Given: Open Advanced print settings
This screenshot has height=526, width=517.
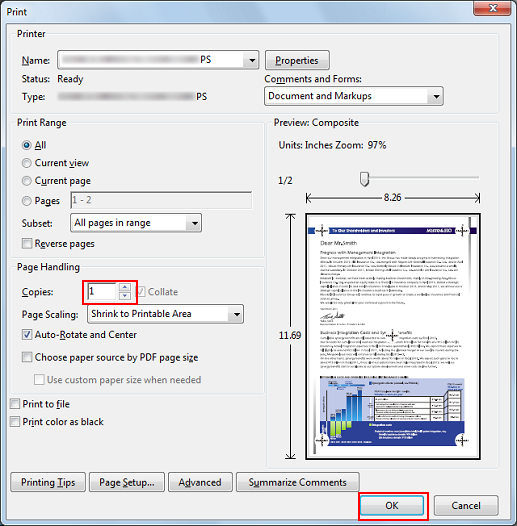Looking at the screenshot, I should (x=200, y=482).
